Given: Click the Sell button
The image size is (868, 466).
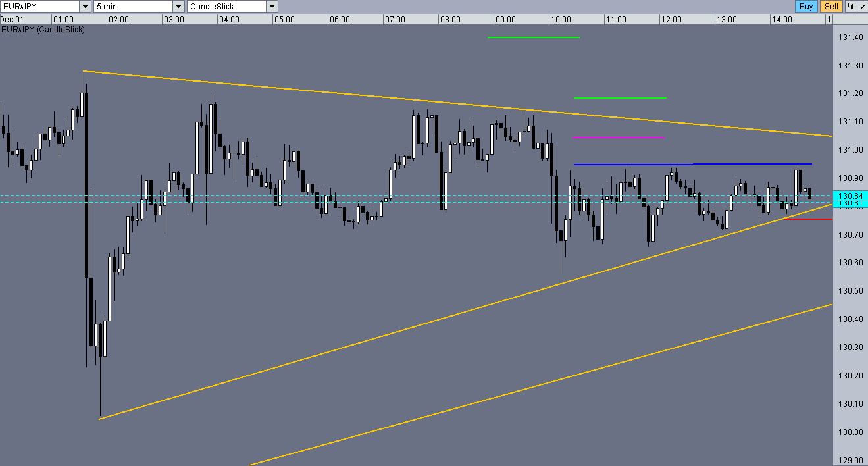Looking at the screenshot, I should point(832,6).
